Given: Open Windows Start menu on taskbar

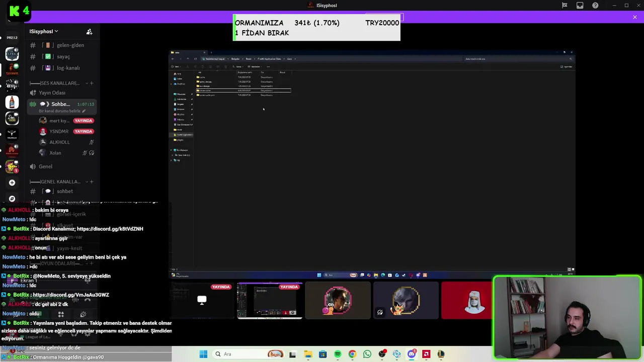Looking at the screenshot, I should pyautogui.click(x=203, y=354).
